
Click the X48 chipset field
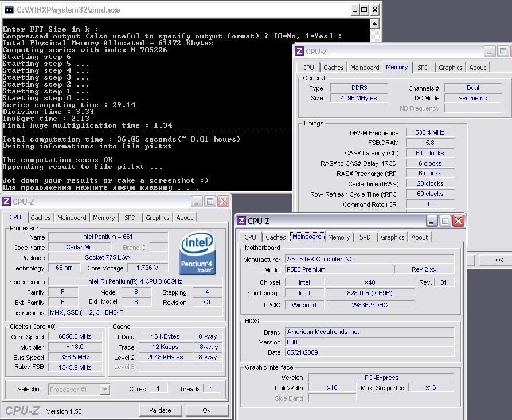click(x=370, y=282)
